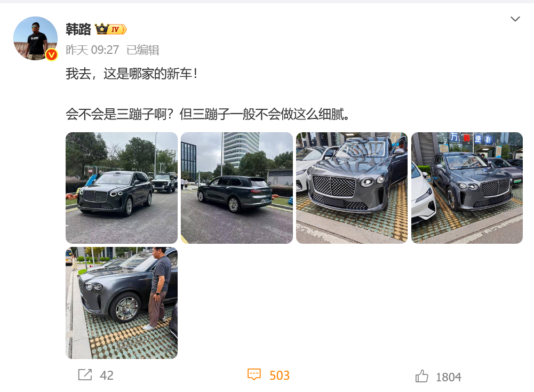
Task: Click the 韩路 profile avatar
Action: [x=35, y=38]
